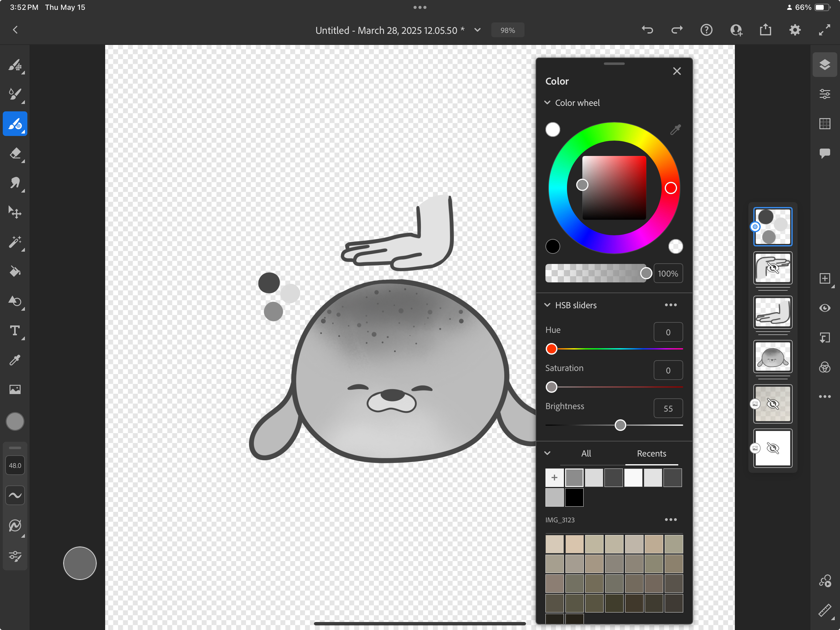Image resolution: width=840 pixels, height=630 pixels.
Task: Select the black swatch in Recents
Action: point(574,497)
